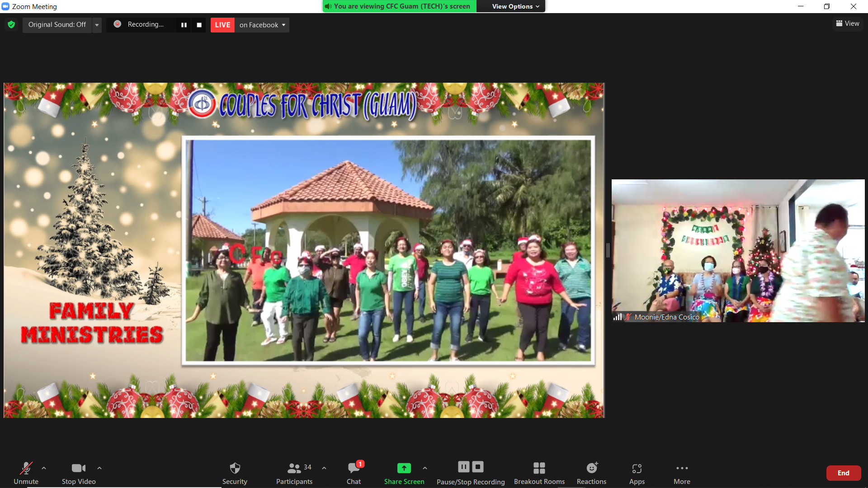Select Moonie/Edna Cosico video thumbnail

pos(738,250)
